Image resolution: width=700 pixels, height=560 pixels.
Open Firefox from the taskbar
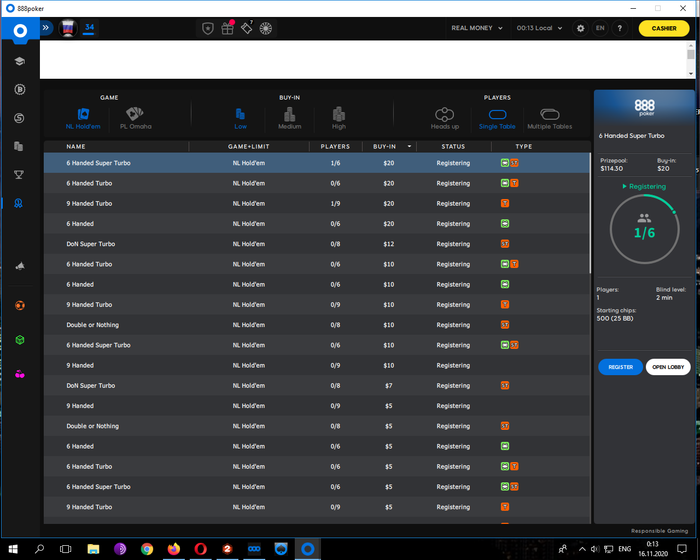click(x=174, y=549)
